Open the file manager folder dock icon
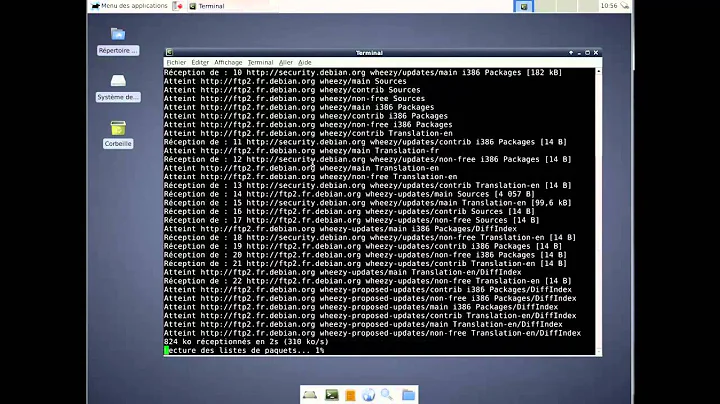The image size is (720, 404). click(408, 395)
